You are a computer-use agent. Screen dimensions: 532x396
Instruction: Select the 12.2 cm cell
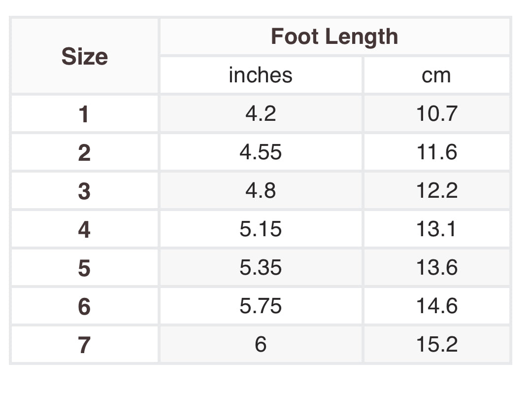[x=436, y=190]
